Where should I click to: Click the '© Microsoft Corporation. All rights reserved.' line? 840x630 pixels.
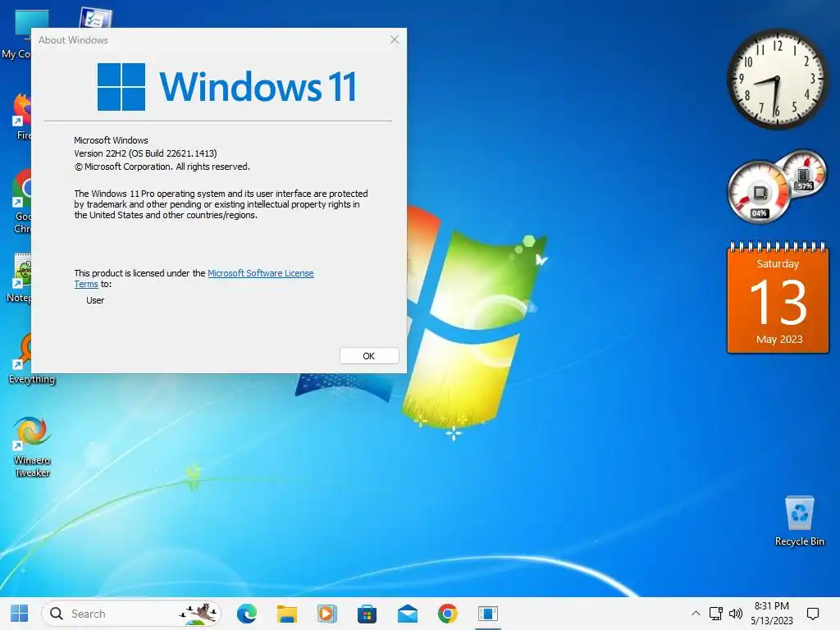point(162,167)
